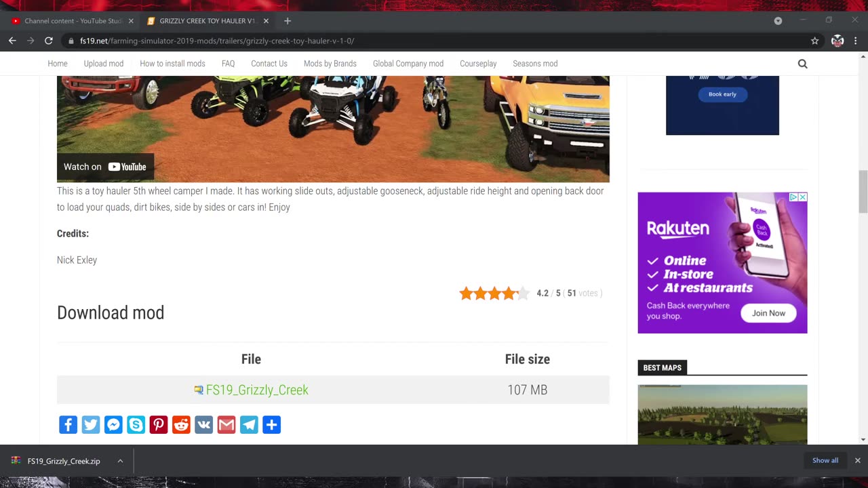
Task: Open the Chrome profile avatar
Action: [x=837, y=41]
